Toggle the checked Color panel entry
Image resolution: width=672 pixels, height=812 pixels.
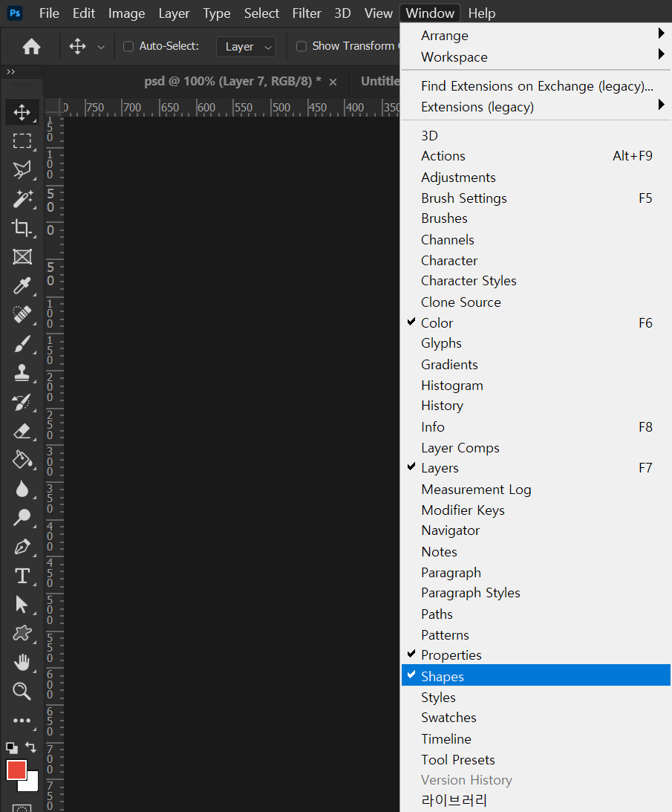[536, 323]
